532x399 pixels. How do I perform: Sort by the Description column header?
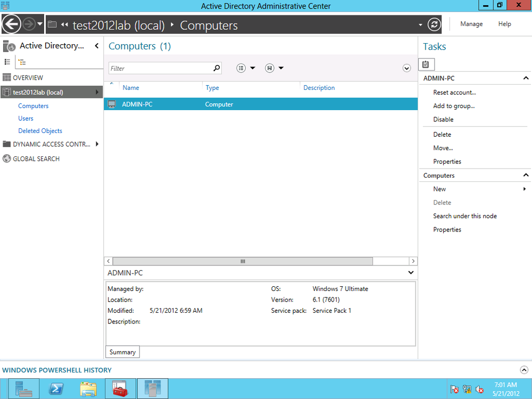tap(319, 88)
